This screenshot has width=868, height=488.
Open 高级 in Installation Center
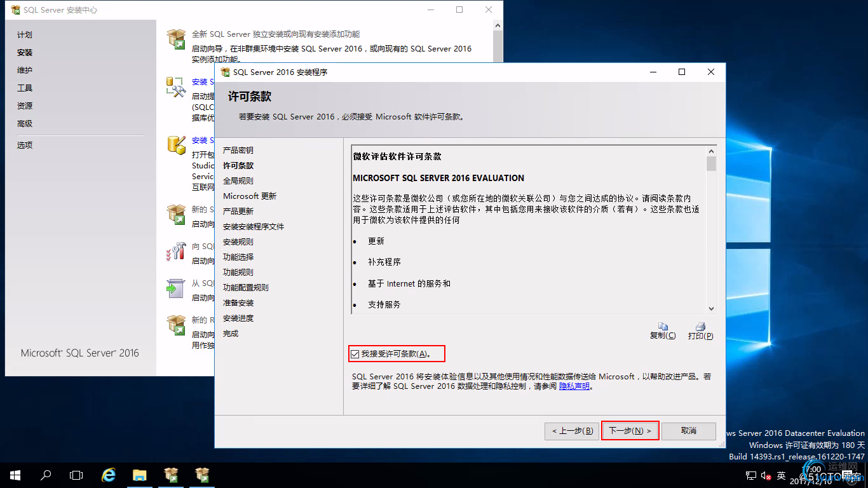click(25, 124)
